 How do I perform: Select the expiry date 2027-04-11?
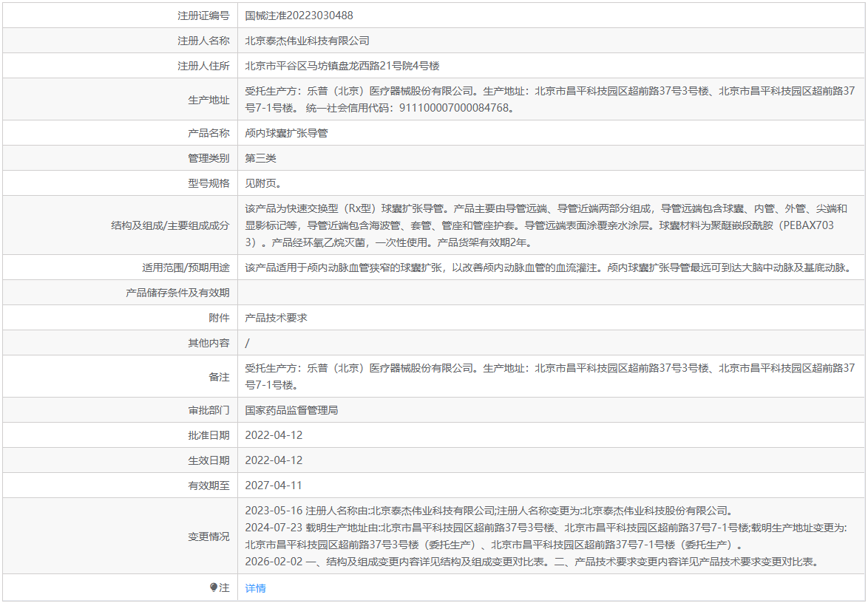click(x=274, y=486)
